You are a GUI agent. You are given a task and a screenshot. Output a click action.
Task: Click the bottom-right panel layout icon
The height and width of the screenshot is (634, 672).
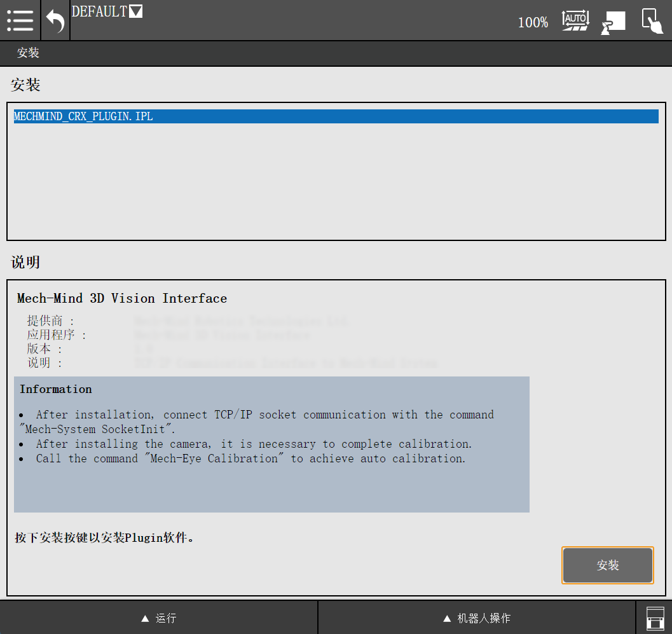coord(654,619)
